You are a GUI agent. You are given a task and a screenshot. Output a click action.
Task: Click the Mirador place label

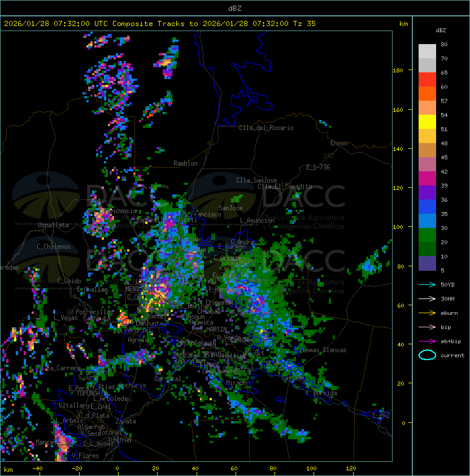coord(238,383)
